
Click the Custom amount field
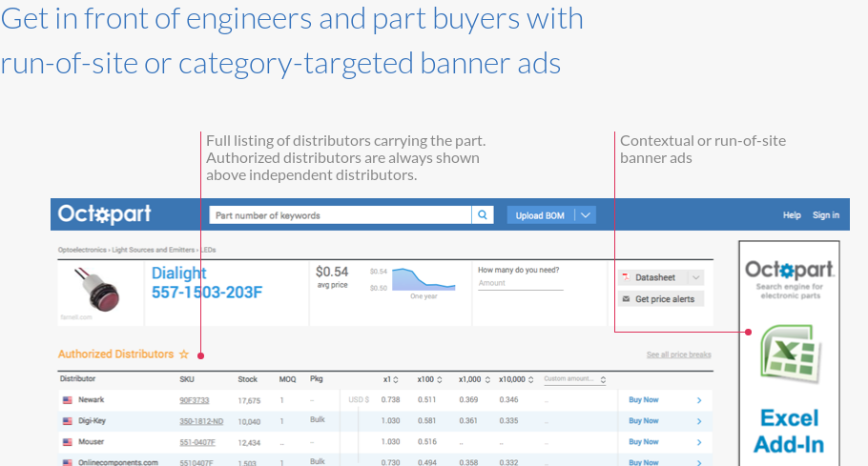[x=570, y=379]
